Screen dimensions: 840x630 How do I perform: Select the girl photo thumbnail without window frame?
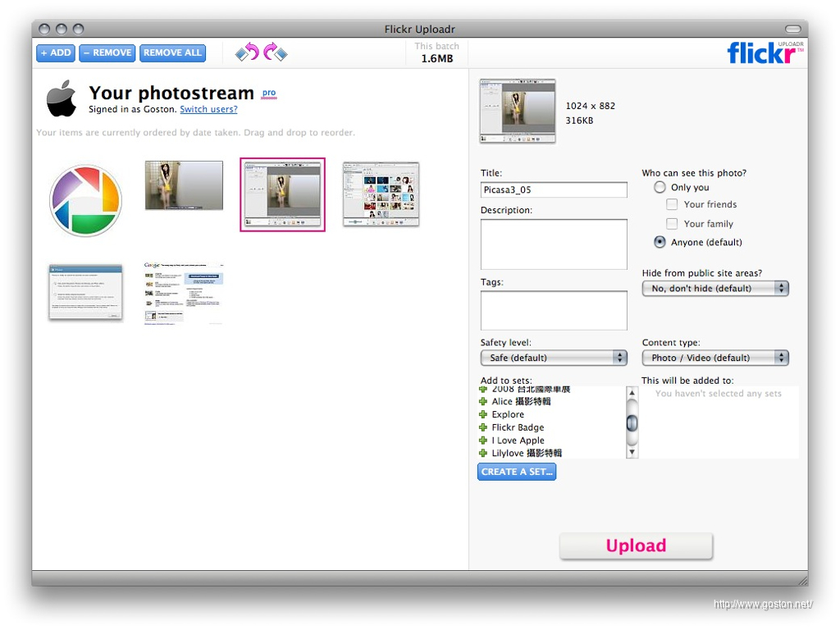tap(184, 185)
